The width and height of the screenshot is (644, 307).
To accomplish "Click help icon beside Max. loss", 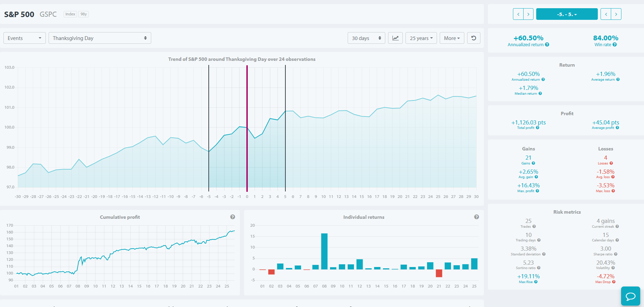I will pos(613,191).
